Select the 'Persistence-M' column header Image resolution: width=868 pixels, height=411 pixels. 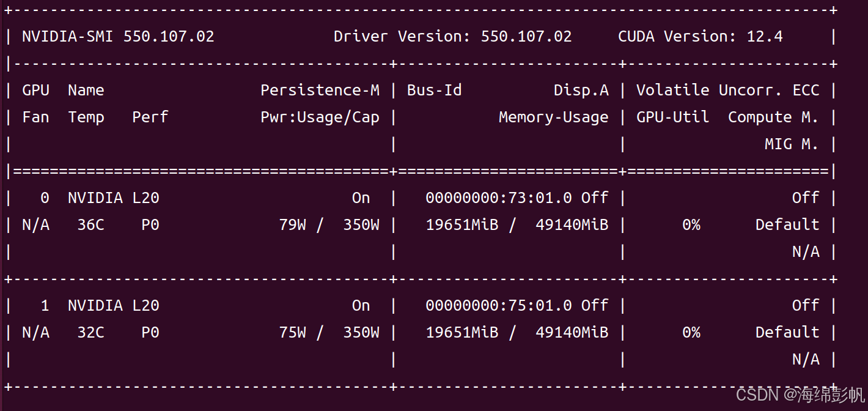[x=320, y=91]
